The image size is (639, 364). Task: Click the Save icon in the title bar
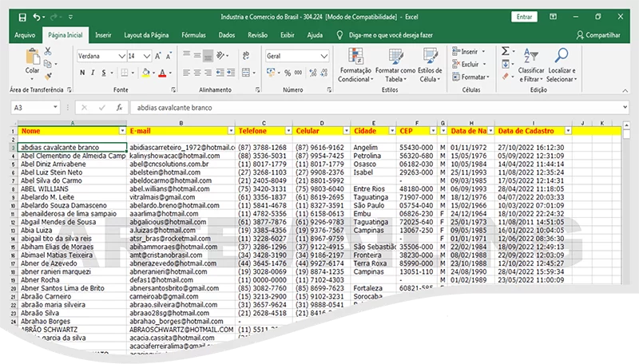(x=22, y=17)
